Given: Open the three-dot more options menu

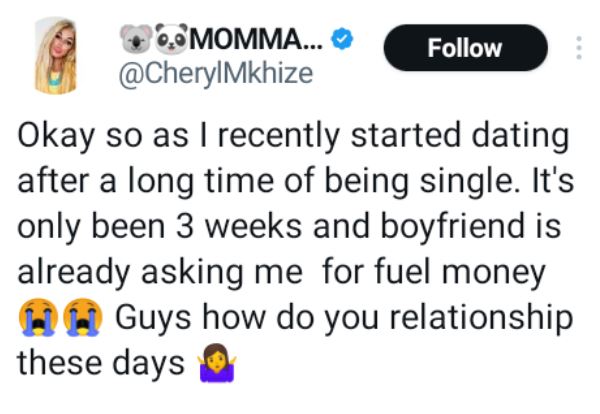Looking at the screenshot, I should (580, 49).
